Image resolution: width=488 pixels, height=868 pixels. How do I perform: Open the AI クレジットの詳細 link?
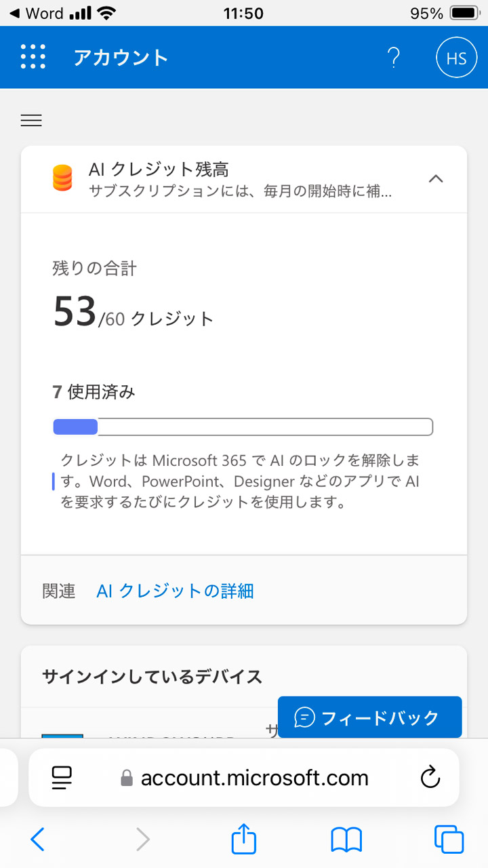coord(175,591)
